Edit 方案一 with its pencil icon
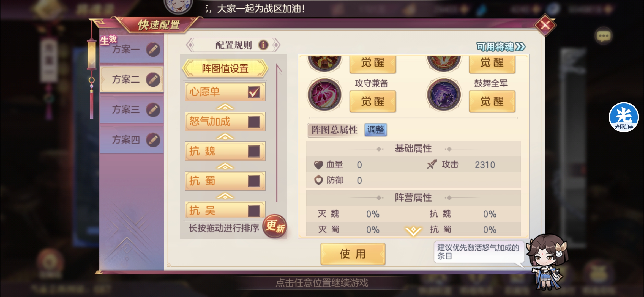The height and width of the screenshot is (297, 644). (x=153, y=50)
